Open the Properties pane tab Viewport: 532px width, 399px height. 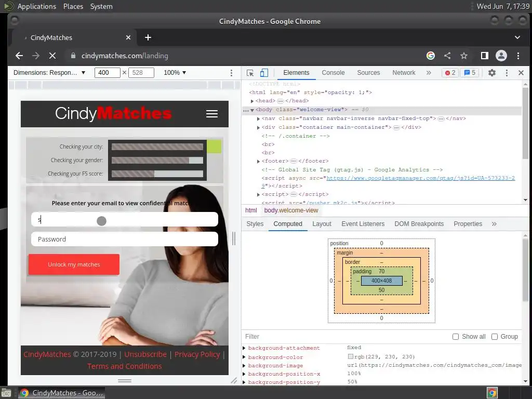[x=468, y=224]
